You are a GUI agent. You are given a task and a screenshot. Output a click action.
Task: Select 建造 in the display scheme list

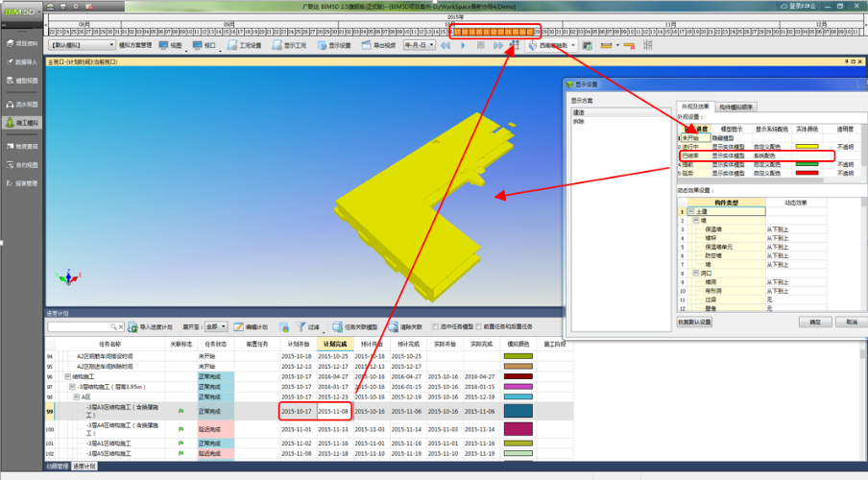619,112
